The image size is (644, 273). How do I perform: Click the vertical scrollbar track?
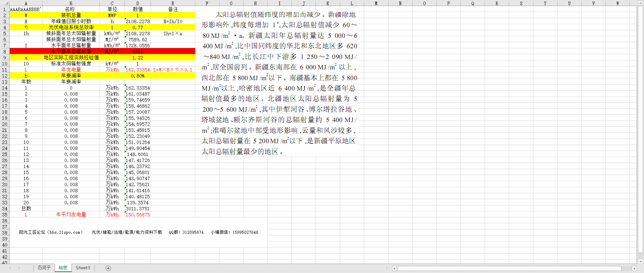point(641,129)
